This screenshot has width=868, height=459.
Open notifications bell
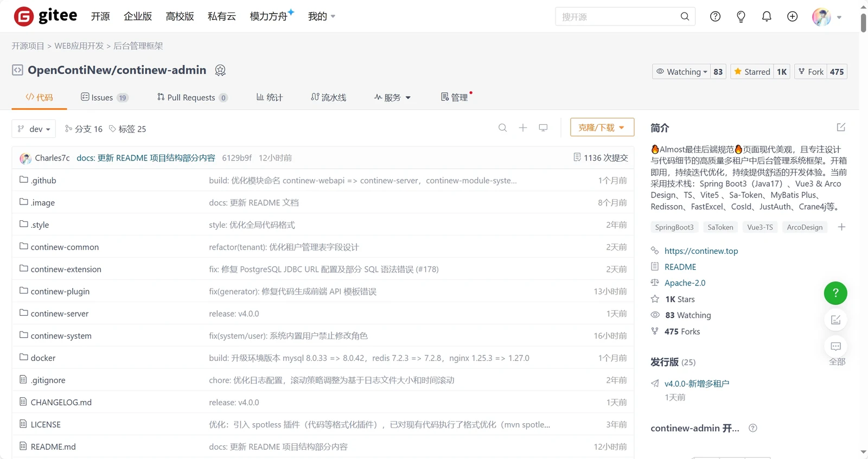767,17
